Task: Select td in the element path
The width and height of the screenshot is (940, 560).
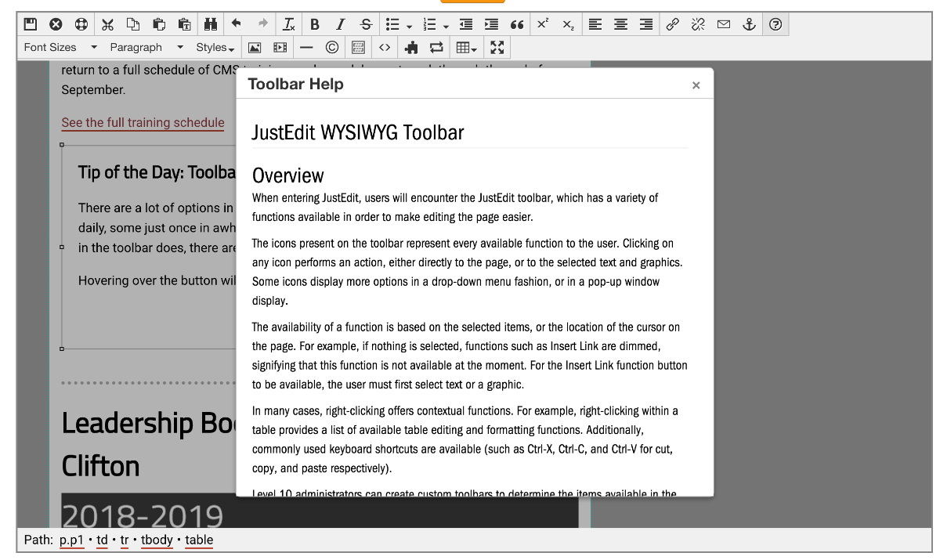Action: pos(103,540)
